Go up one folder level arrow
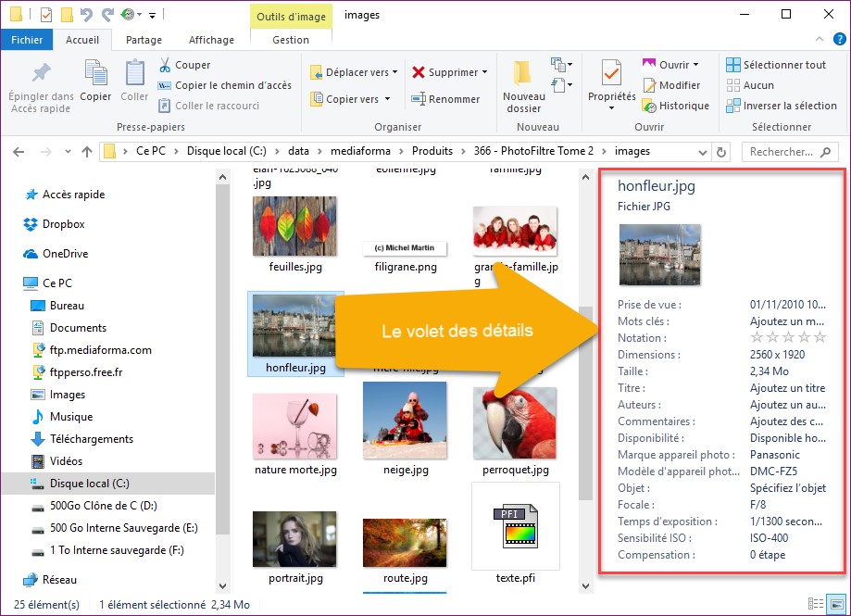 pos(87,152)
